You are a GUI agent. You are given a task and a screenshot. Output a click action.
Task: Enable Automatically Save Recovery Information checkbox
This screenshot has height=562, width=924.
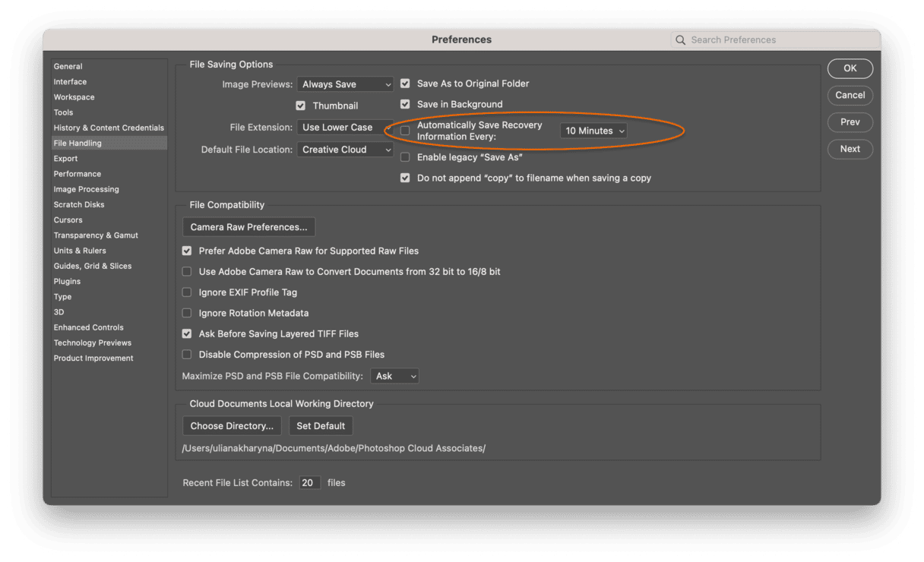405,131
